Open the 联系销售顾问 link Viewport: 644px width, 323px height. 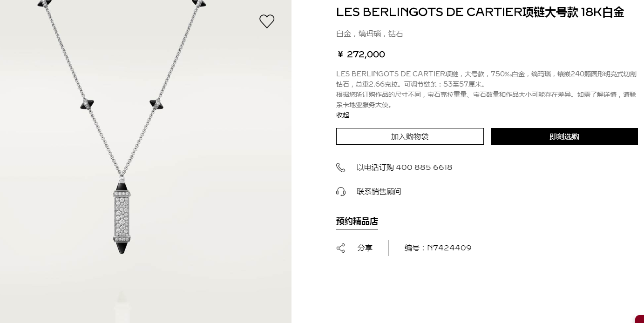pos(379,192)
